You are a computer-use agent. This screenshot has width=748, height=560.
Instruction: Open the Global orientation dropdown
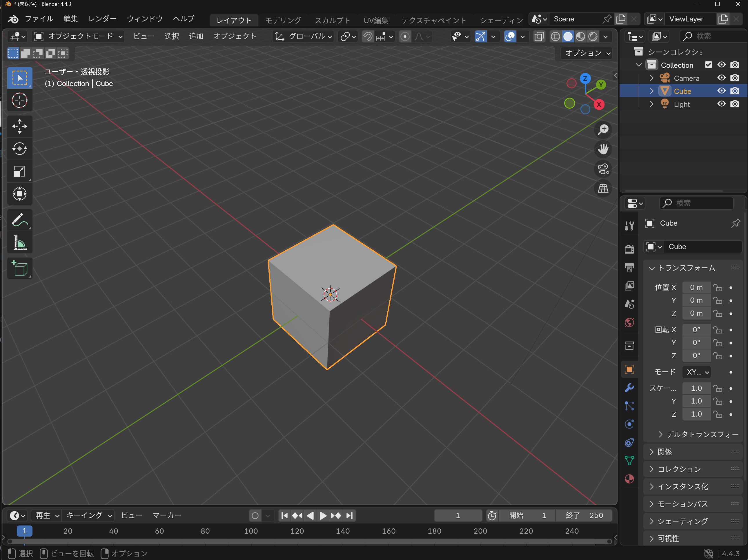click(x=303, y=37)
